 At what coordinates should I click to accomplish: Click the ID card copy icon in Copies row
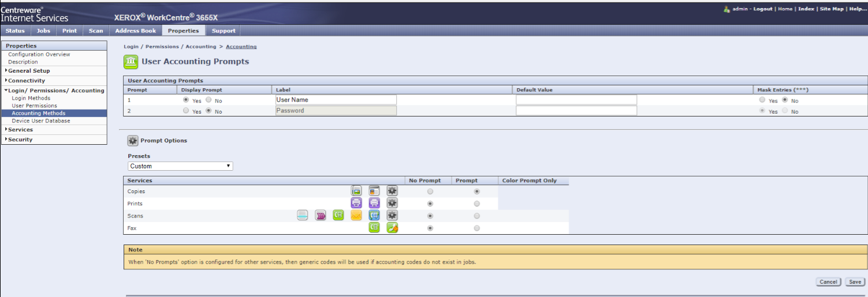374,191
